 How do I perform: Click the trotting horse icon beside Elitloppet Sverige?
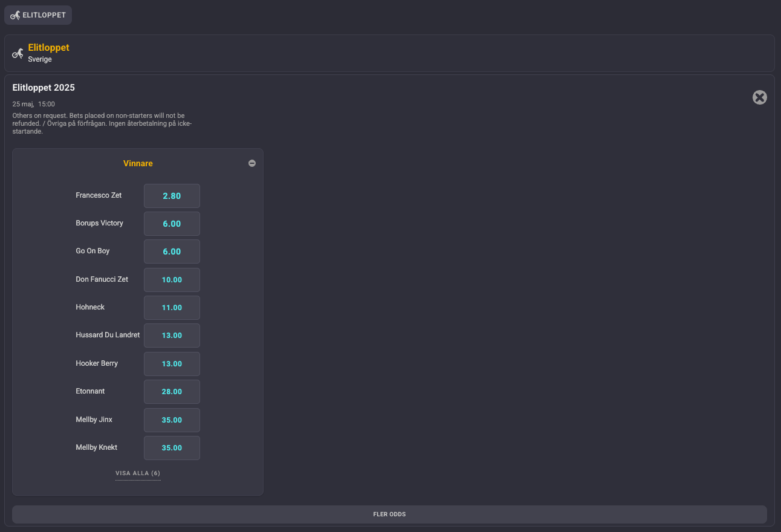(18, 53)
